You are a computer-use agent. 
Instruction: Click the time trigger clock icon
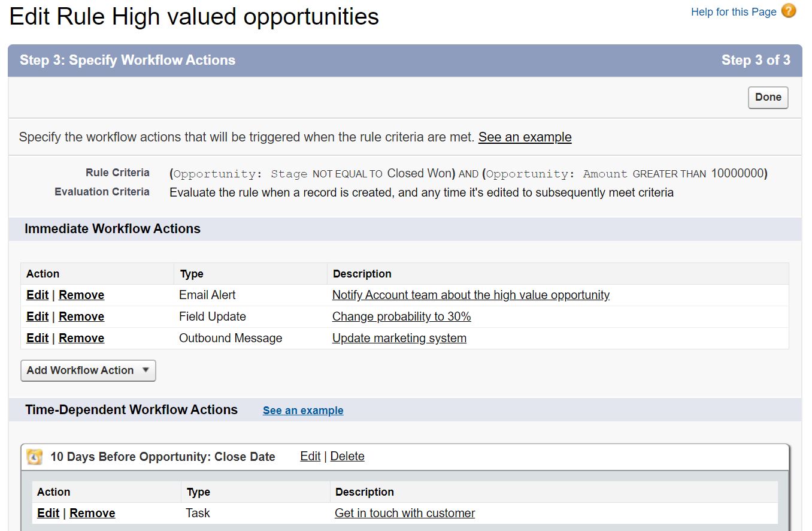[35, 457]
